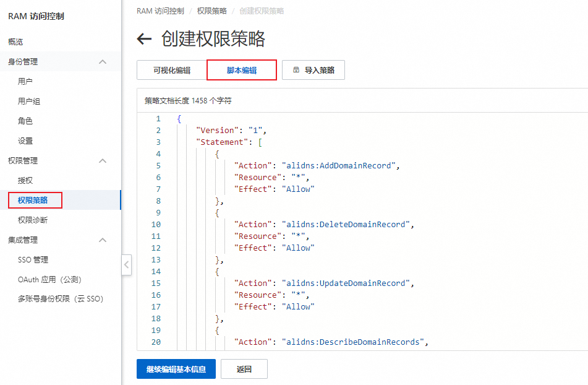The width and height of the screenshot is (588, 385).
Task: Switch to the 可视化编辑 tab
Action: pyautogui.click(x=172, y=70)
